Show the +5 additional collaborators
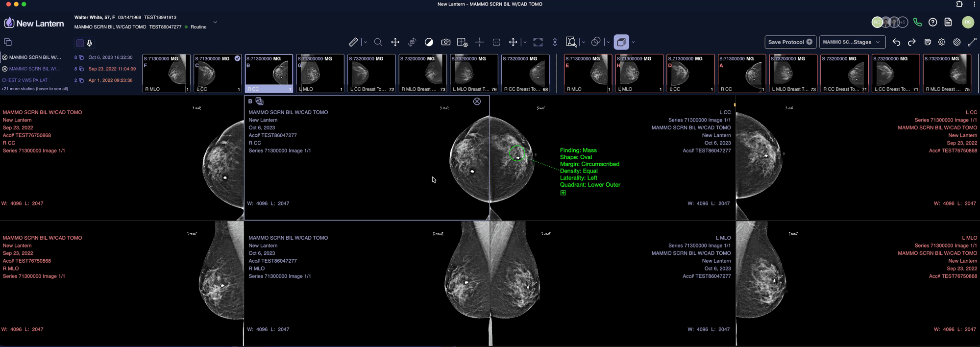980x347 pixels. (903, 22)
